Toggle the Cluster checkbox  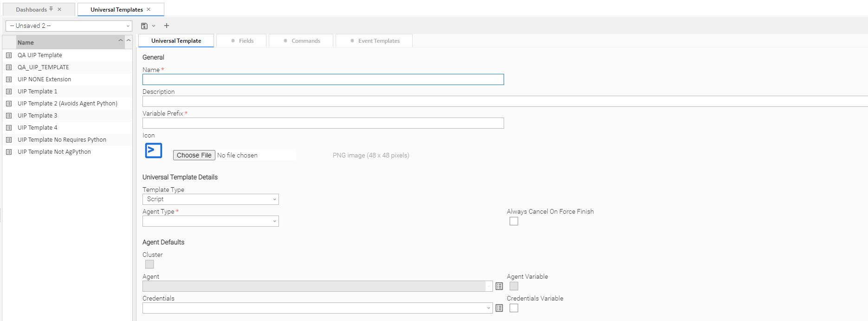[x=149, y=264]
